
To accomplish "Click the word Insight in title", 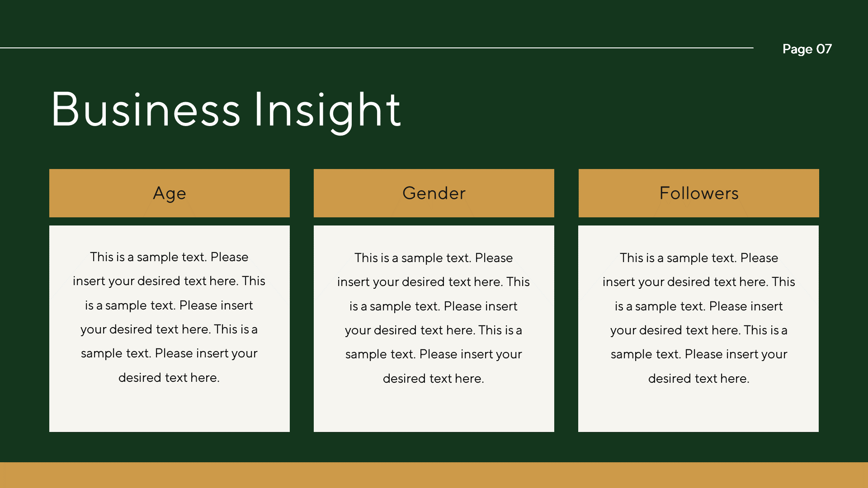I will point(327,110).
